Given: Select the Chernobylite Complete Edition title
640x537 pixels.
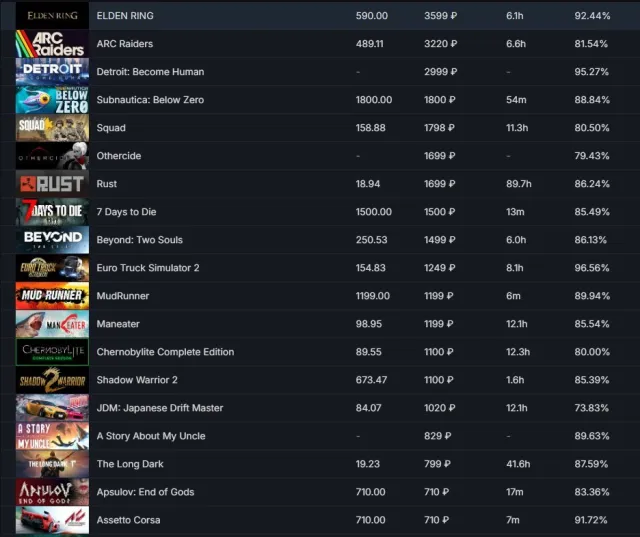Looking at the screenshot, I should click(165, 352).
